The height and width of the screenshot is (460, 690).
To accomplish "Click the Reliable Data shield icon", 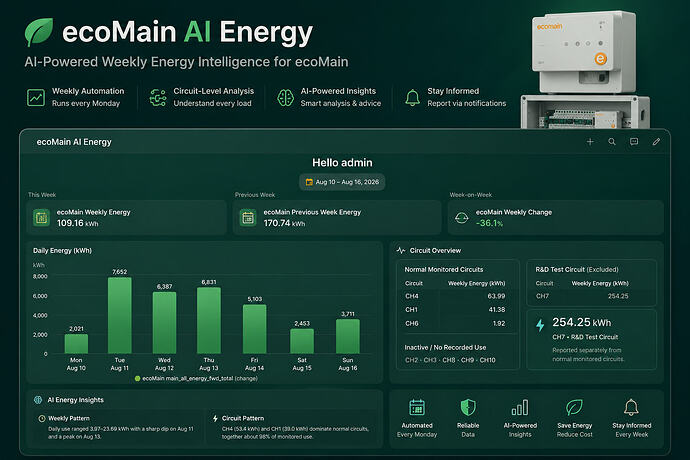I will [468, 408].
